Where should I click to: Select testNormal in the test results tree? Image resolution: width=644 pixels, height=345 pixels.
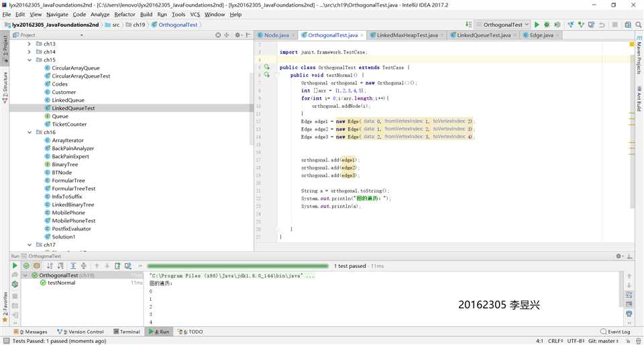pyautogui.click(x=61, y=283)
